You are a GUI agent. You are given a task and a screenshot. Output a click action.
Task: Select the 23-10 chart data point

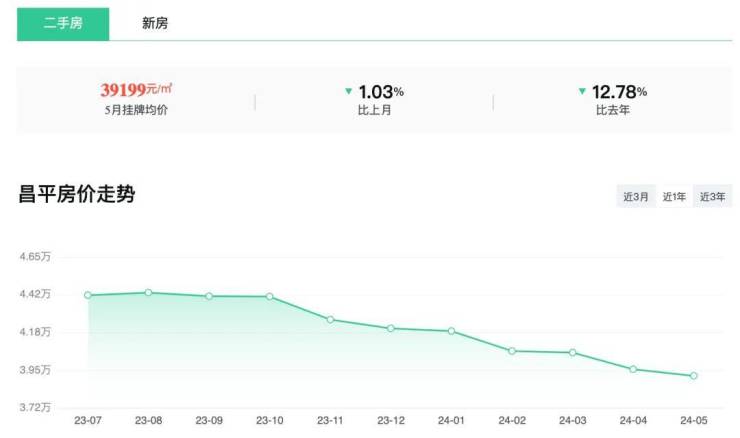coord(270,296)
